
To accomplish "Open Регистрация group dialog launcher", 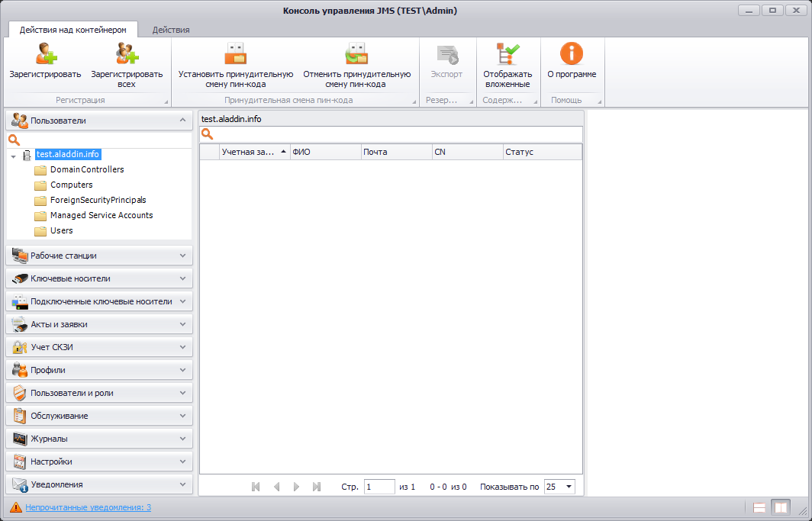I will click(166, 102).
